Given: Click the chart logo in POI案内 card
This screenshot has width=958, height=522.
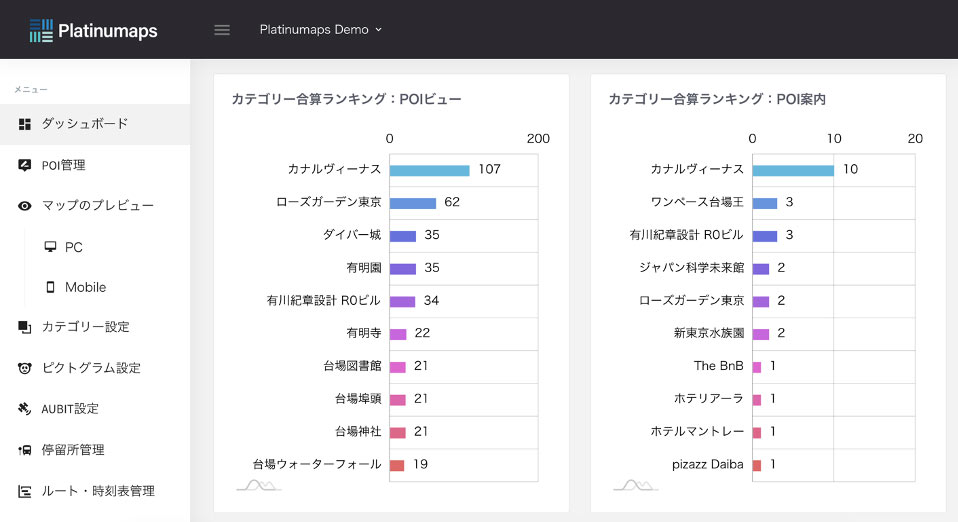Looking at the screenshot, I should tap(635, 485).
